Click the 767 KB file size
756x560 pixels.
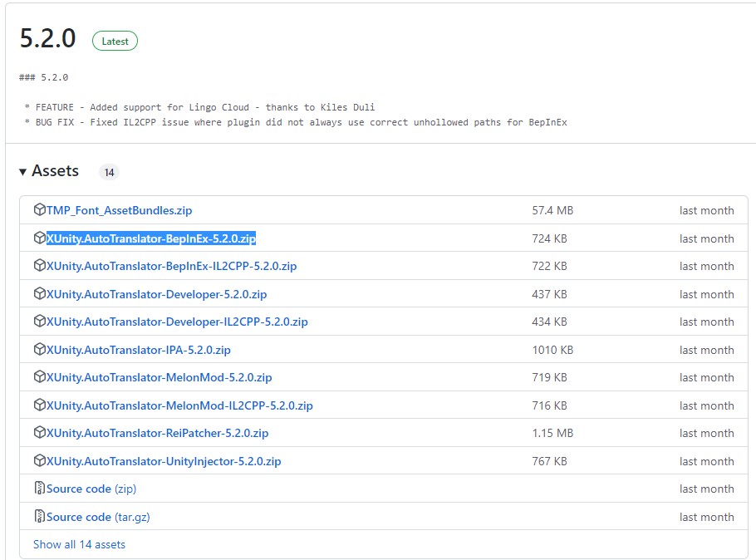click(x=549, y=461)
